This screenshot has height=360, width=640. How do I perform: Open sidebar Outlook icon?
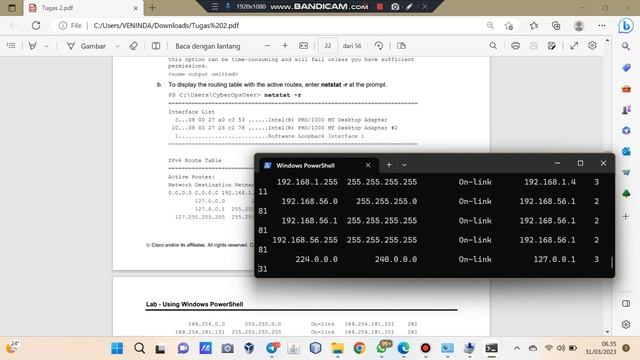coord(626,151)
